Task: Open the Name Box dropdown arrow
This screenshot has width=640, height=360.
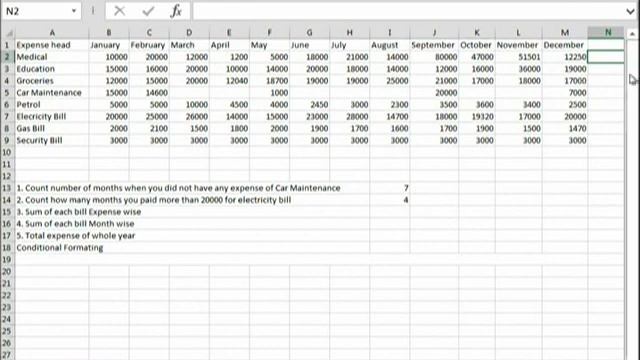Action: pyautogui.click(x=74, y=11)
